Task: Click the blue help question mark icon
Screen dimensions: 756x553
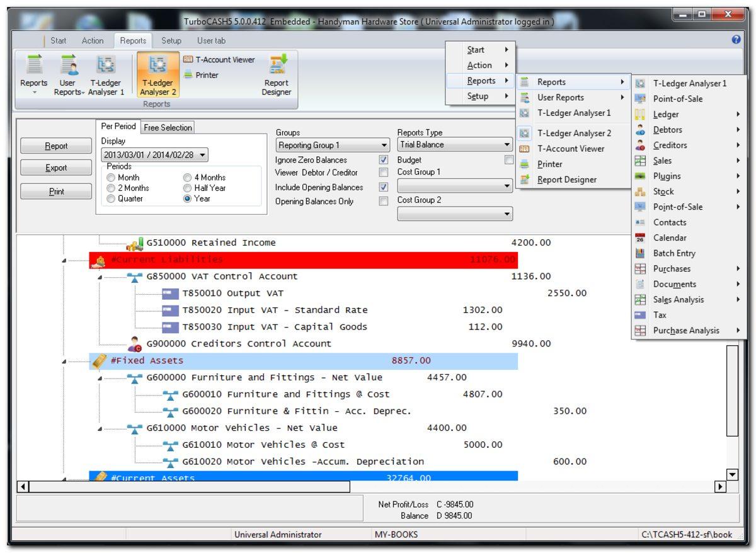Action: [736, 40]
